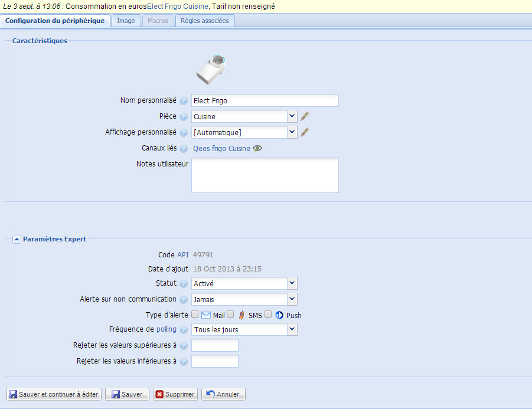The image size is (532, 409).
Task: Click the pencil icon next to Pièce
Action: click(x=305, y=116)
